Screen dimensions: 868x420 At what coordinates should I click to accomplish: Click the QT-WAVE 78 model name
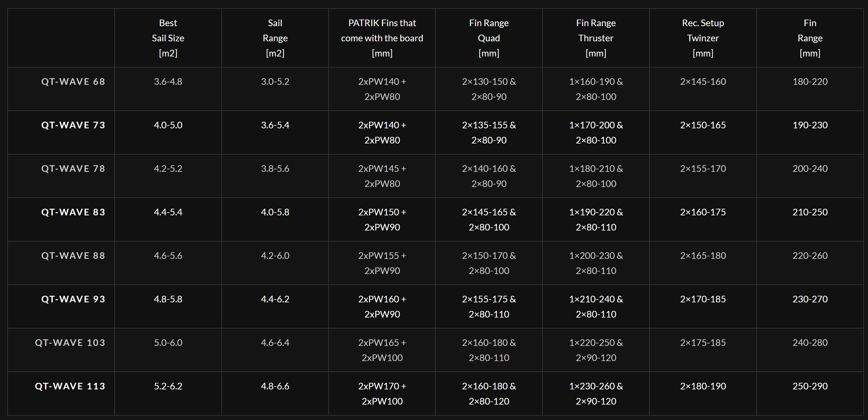(73, 169)
